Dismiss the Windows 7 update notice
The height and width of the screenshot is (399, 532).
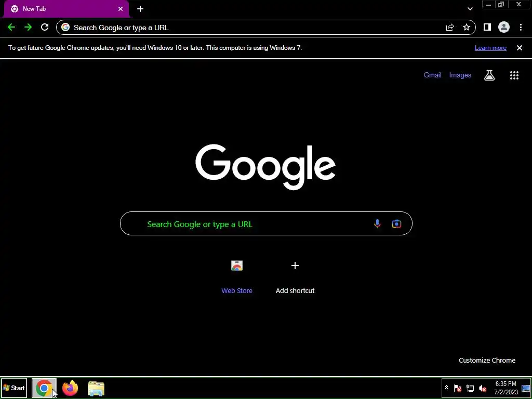click(520, 48)
